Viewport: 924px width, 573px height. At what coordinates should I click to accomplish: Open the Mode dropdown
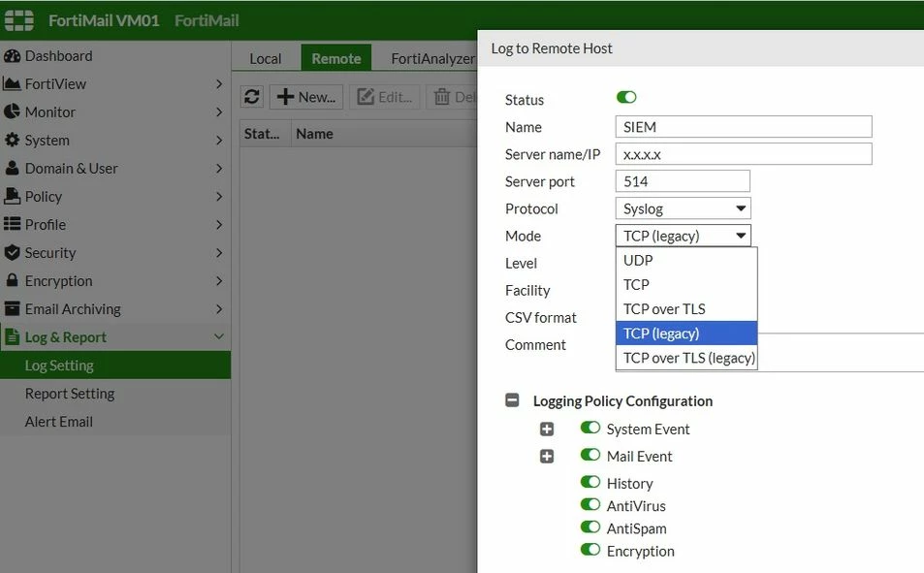[683, 236]
